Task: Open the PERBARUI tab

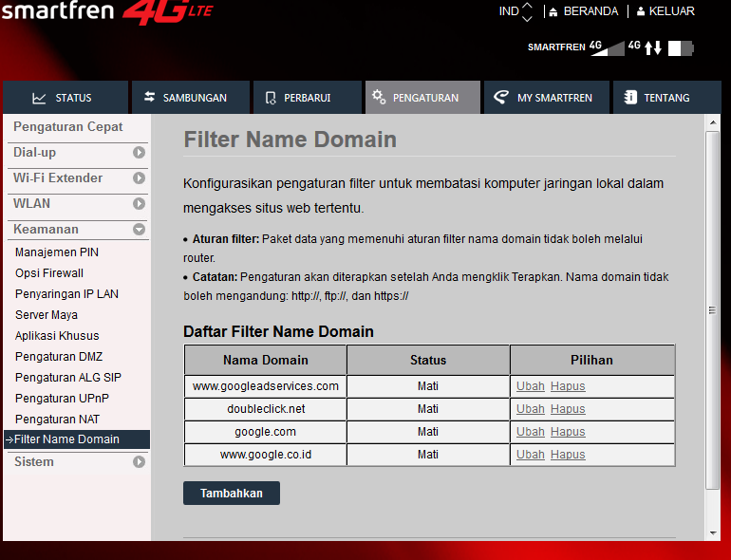Action: [308, 98]
